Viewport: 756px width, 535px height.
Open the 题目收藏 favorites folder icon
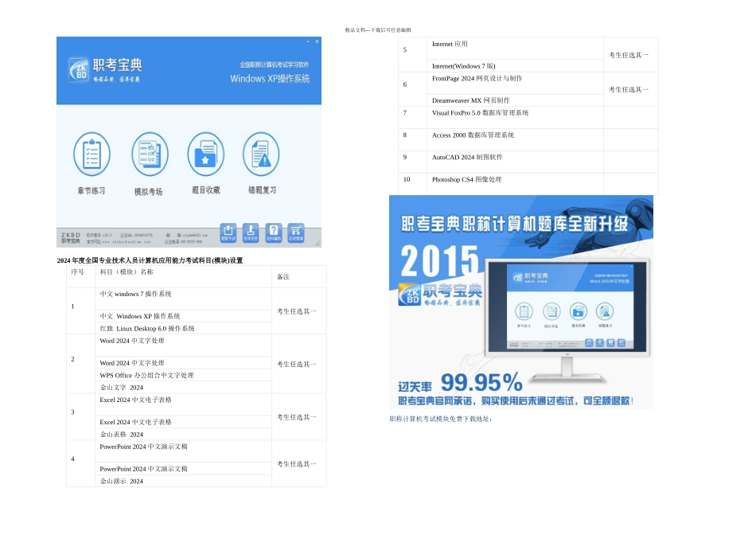pos(206,154)
